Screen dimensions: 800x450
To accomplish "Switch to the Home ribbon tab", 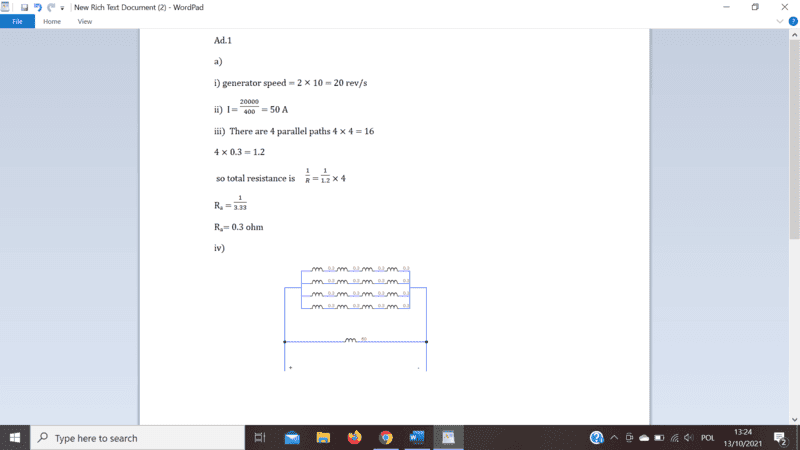I will tap(52, 21).
